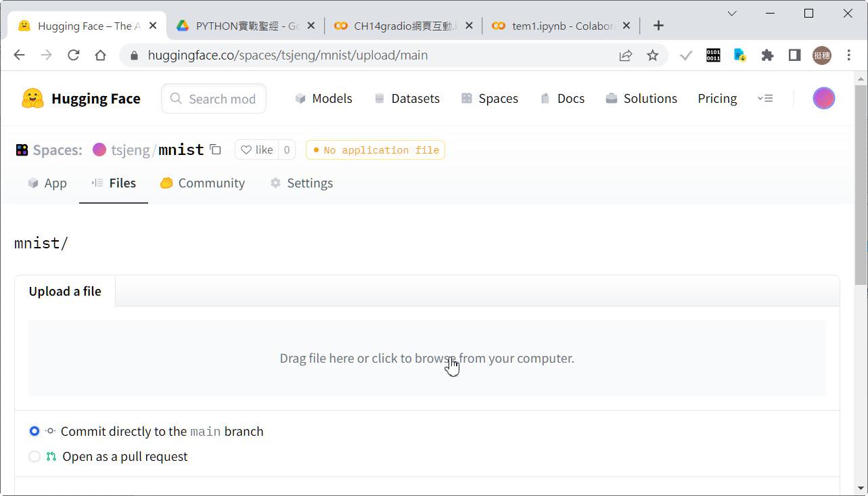Open the Pricing page
This screenshot has height=496, width=868.
717,98
